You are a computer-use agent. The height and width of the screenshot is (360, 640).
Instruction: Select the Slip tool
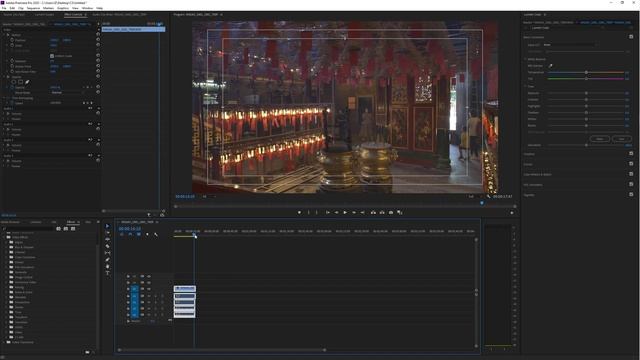107,253
